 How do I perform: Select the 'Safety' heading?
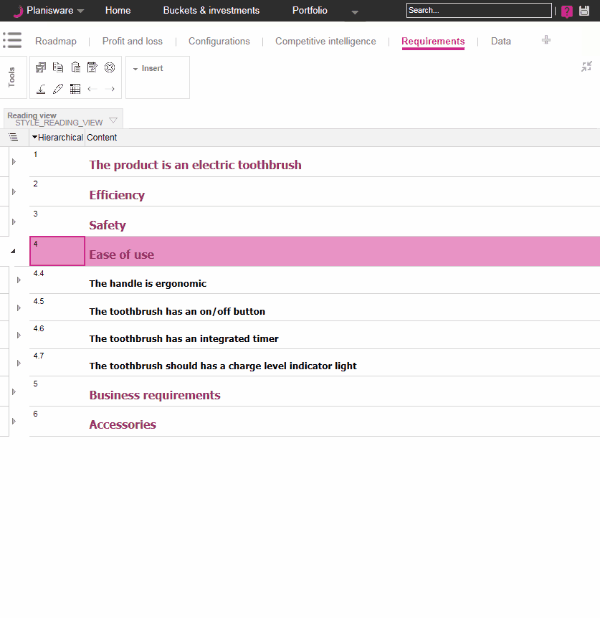(x=107, y=225)
